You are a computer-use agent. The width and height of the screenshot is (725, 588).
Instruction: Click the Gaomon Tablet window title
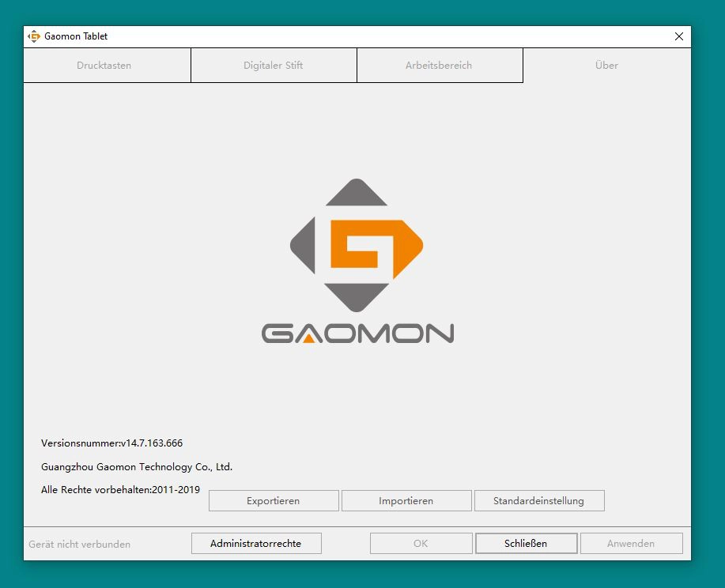tap(76, 36)
